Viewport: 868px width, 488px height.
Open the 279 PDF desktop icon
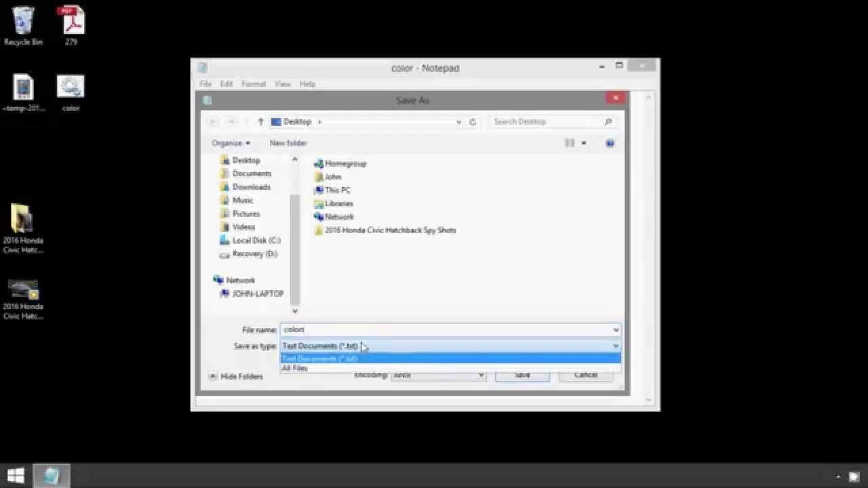(71, 26)
